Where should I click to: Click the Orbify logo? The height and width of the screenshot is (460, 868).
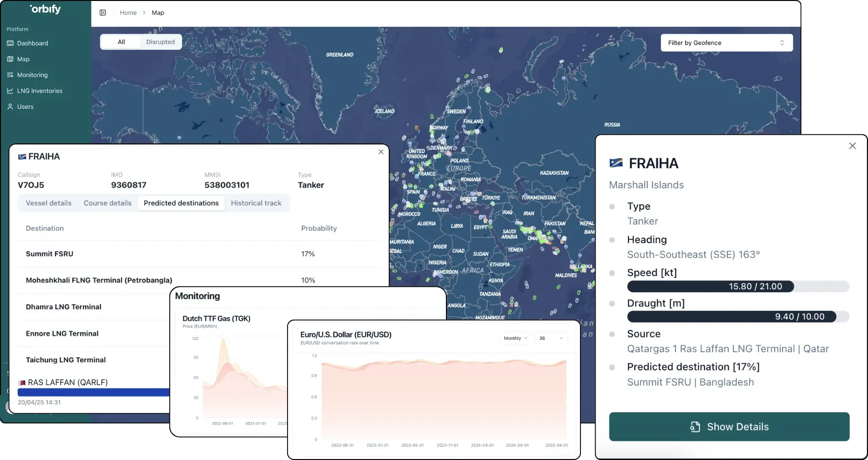tap(45, 9)
